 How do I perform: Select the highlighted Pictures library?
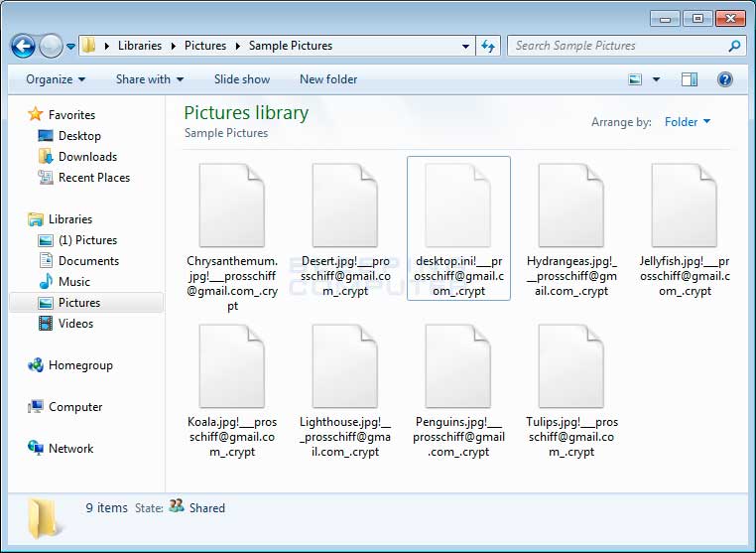click(86, 303)
